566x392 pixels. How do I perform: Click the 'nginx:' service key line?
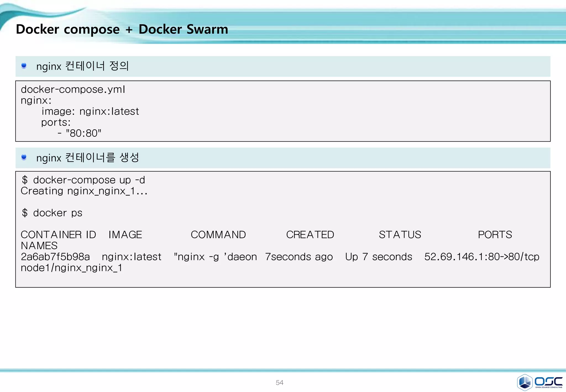(x=36, y=101)
